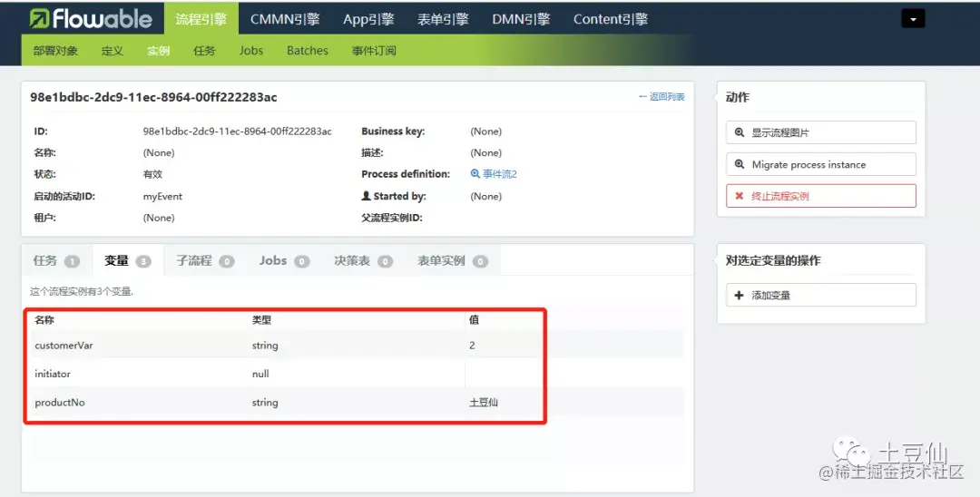This screenshot has height=497, width=980.
Task: Click Migrate process instance button
Action: [821, 164]
